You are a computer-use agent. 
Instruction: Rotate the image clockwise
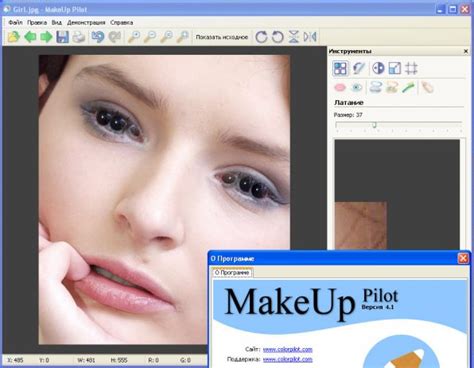(x=261, y=37)
